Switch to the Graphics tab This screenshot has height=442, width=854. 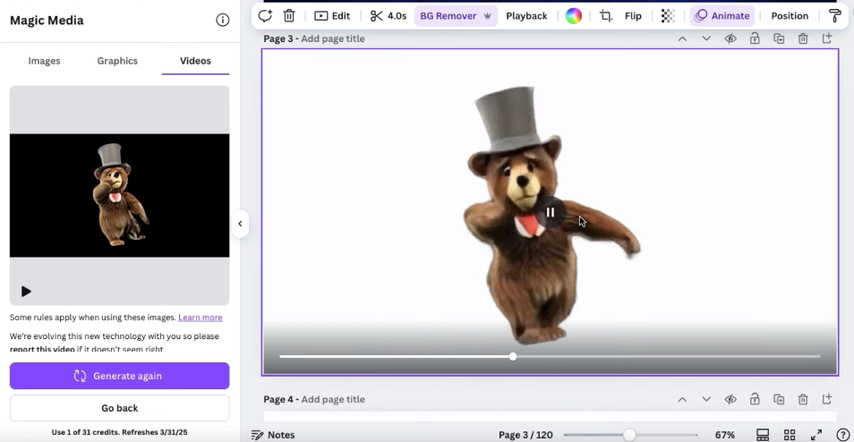point(117,61)
